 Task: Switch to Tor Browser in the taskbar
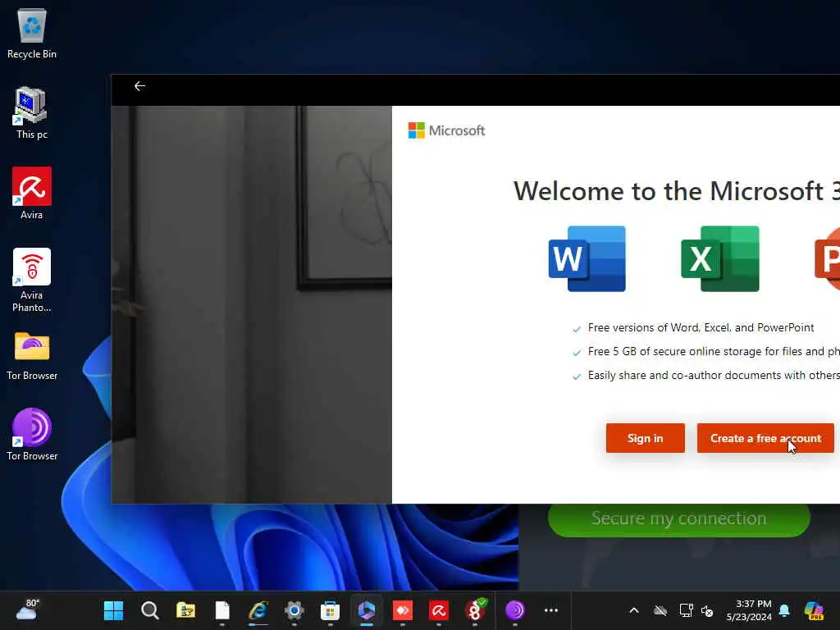[515, 610]
